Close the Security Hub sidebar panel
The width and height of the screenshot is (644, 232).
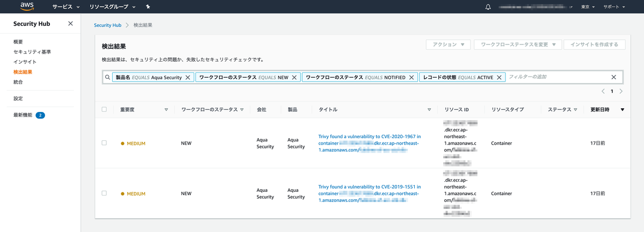point(71,24)
